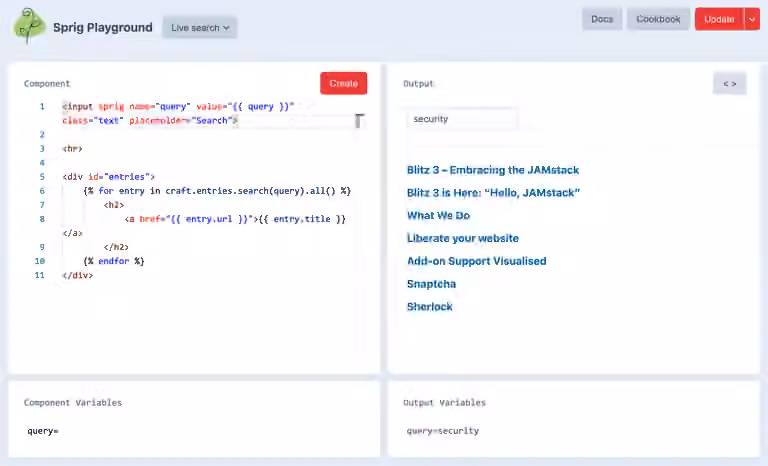Open the Sherlock result link
The height and width of the screenshot is (466, 768).
pyautogui.click(x=430, y=307)
